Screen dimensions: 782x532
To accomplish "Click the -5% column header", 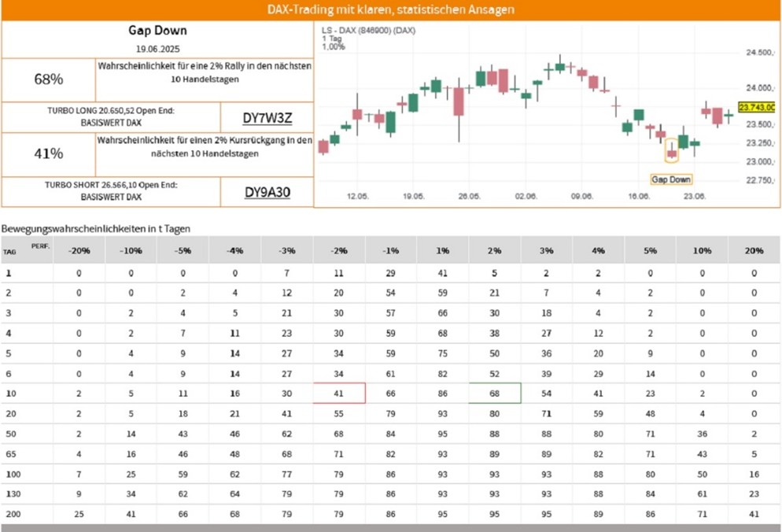I will (183, 250).
